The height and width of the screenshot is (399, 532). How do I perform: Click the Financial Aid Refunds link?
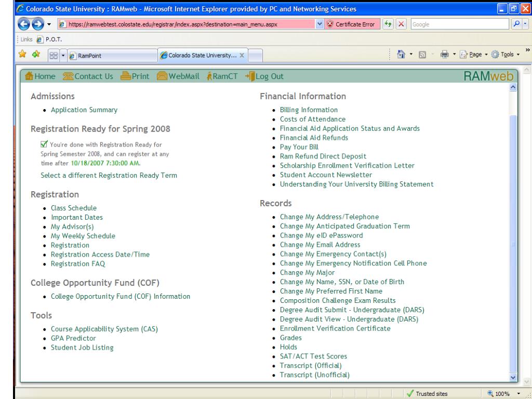point(314,138)
